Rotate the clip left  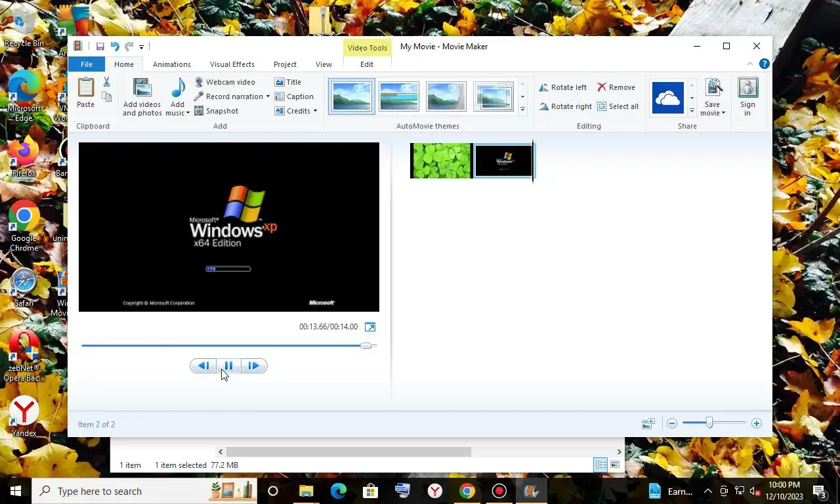(x=563, y=87)
